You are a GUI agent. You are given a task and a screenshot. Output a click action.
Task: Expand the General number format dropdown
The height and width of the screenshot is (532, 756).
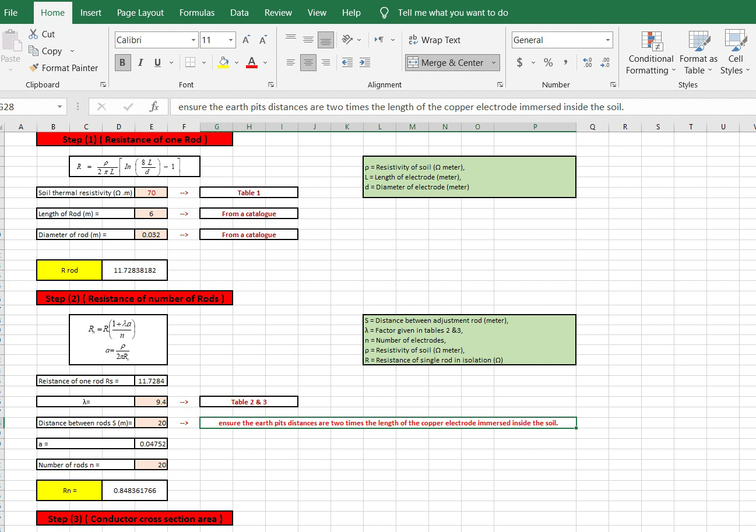[608, 40]
